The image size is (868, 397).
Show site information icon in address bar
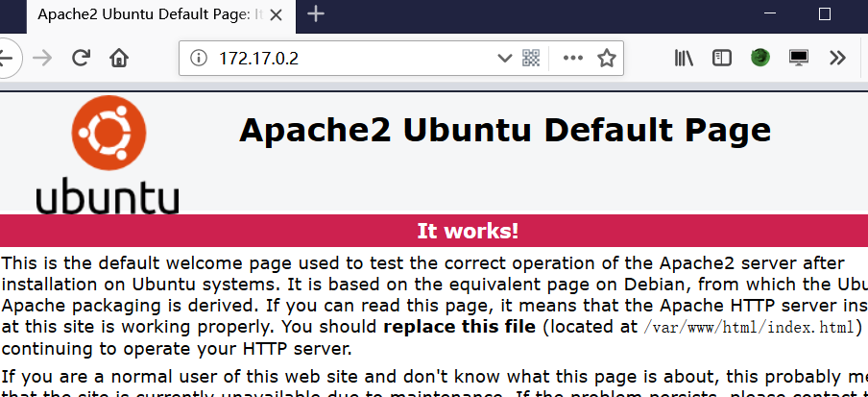click(198, 58)
